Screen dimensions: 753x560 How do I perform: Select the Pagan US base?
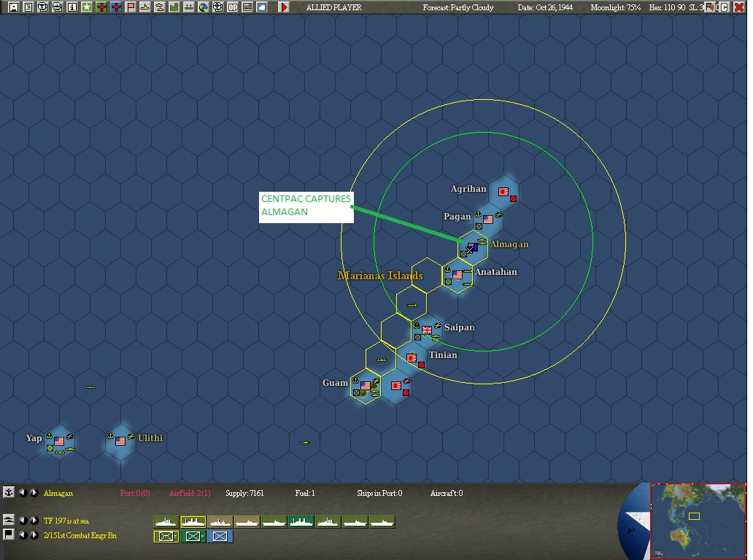488,219
